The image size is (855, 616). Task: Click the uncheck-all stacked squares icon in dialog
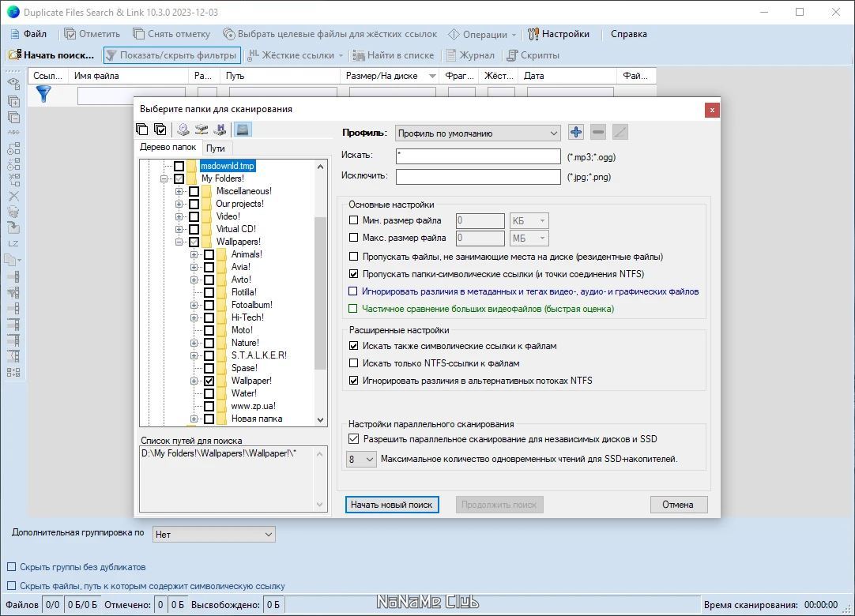click(x=141, y=130)
